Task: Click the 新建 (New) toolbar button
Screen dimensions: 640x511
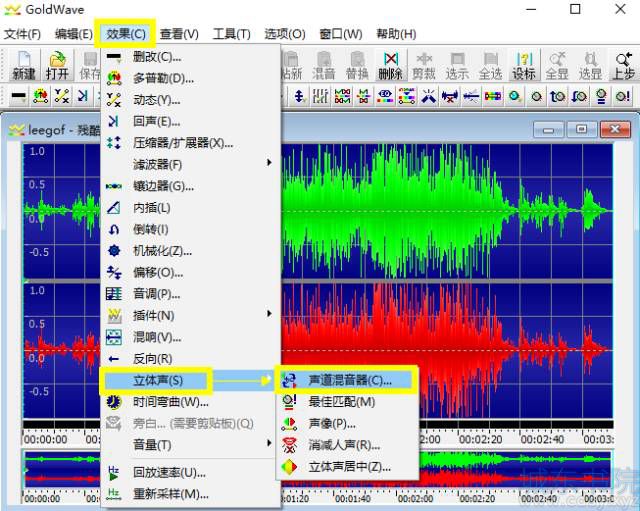Action: click(24, 65)
